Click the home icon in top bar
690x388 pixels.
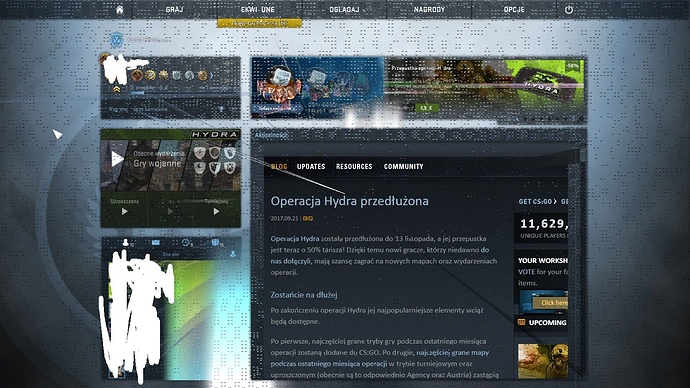tap(119, 10)
